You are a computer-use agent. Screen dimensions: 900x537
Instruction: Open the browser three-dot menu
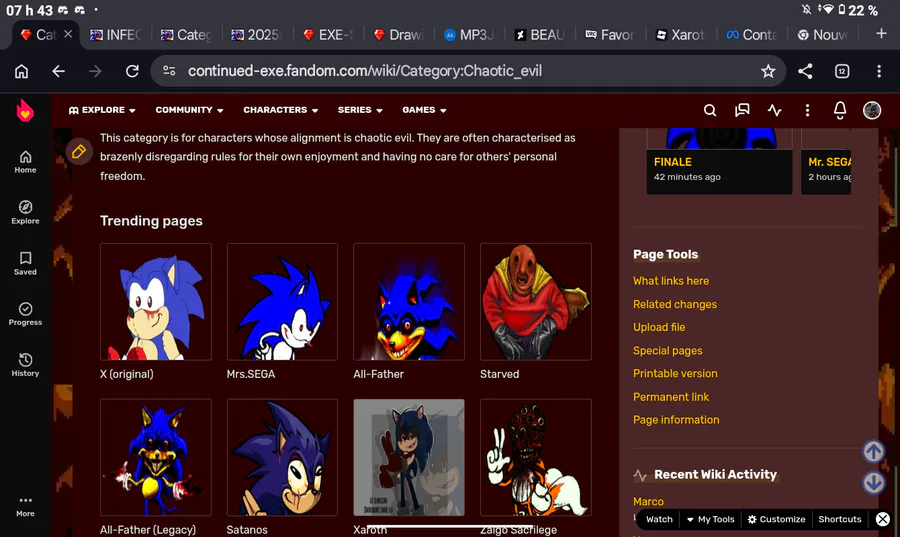coord(879,71)
